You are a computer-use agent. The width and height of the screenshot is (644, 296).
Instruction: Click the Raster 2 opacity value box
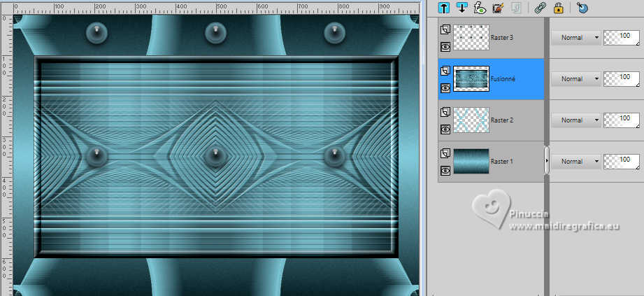(622, 120)
